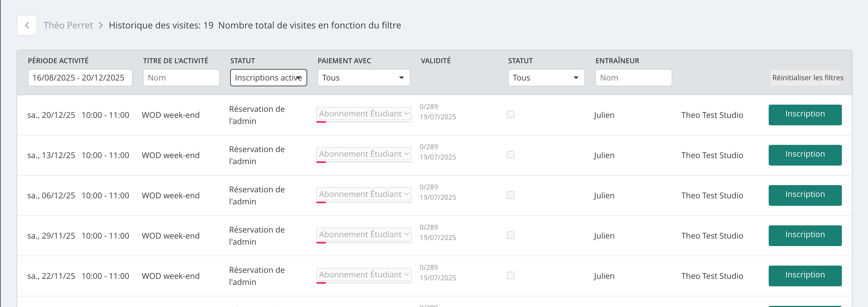Image resolution: width=868 pixels, height=307 pixels.
Task: Click the 'Historique des visites: 19' heading
Action: click(x=161, y=25)
